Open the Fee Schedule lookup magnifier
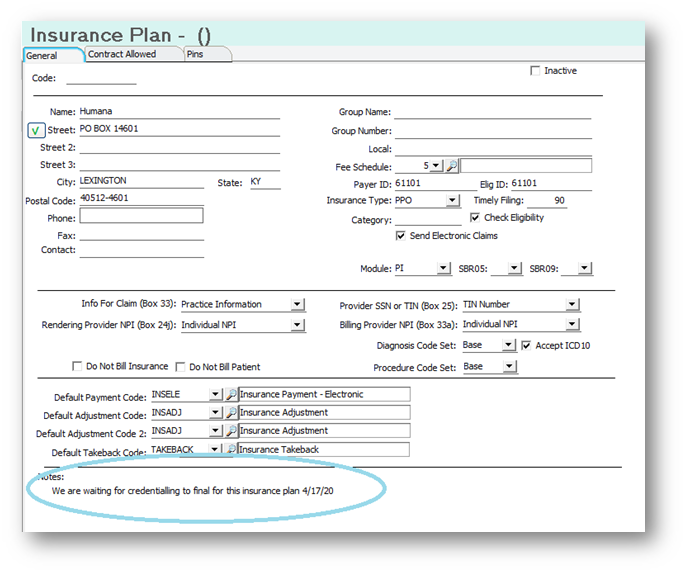This screenshot has width=687, height=574. coord(452,166)
